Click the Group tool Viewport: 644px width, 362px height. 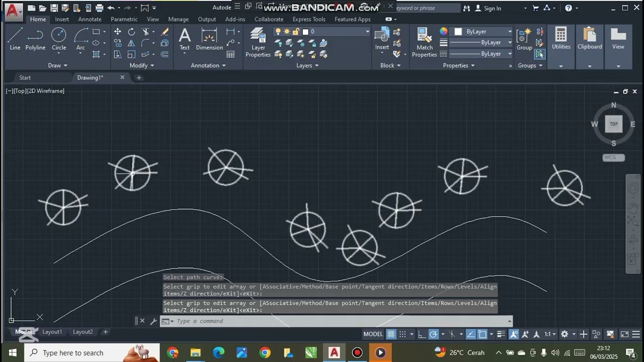(524, 39)
